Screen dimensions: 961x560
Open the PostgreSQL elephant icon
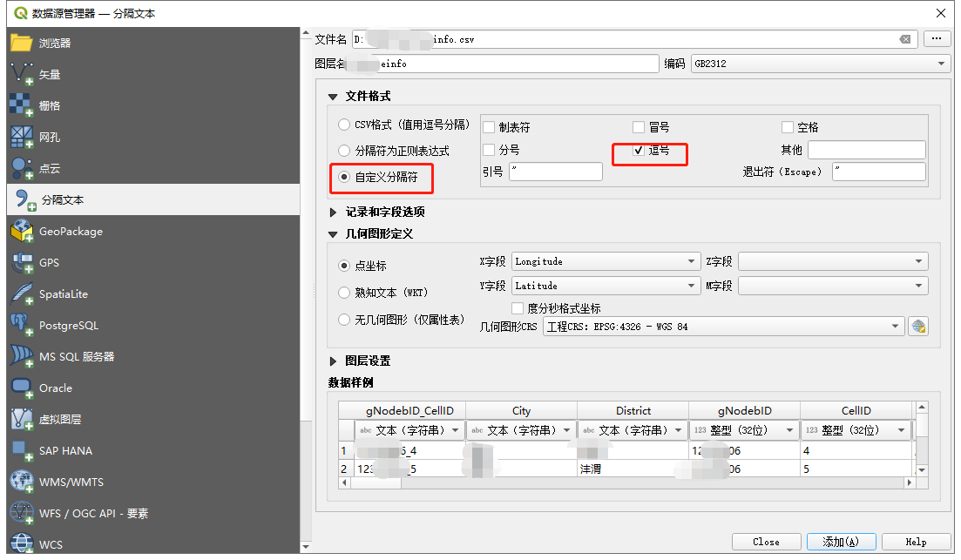21,325
